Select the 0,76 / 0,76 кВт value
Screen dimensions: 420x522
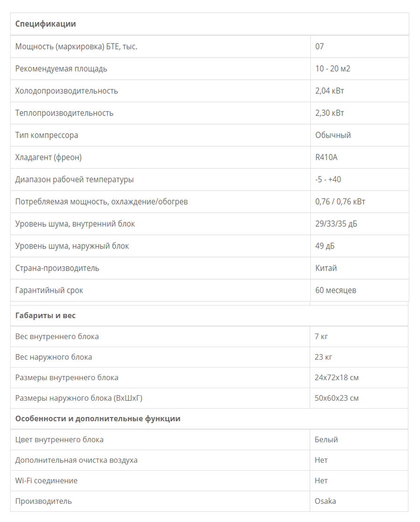[x=340, y=202]
